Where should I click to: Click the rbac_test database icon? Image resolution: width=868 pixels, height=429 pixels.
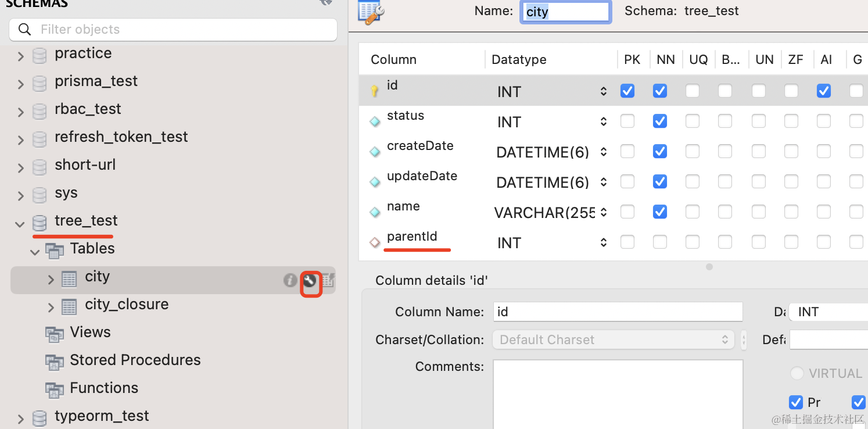coord(40,112)
